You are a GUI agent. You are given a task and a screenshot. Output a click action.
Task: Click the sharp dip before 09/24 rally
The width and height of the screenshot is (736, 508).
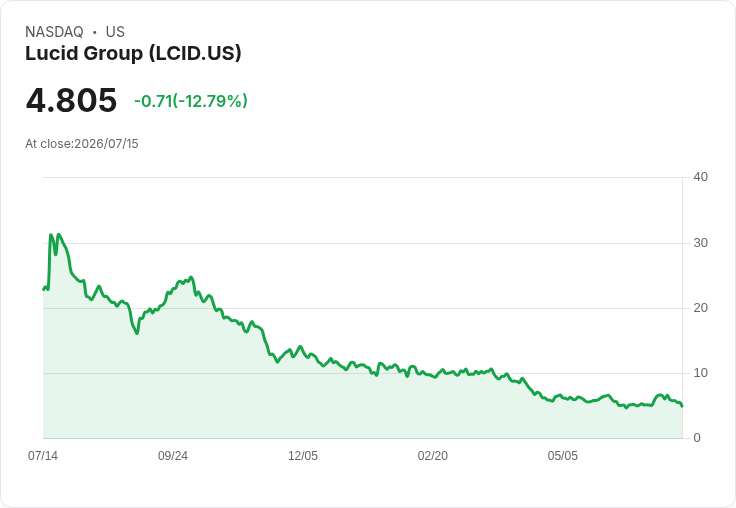(x=137, y=333)
